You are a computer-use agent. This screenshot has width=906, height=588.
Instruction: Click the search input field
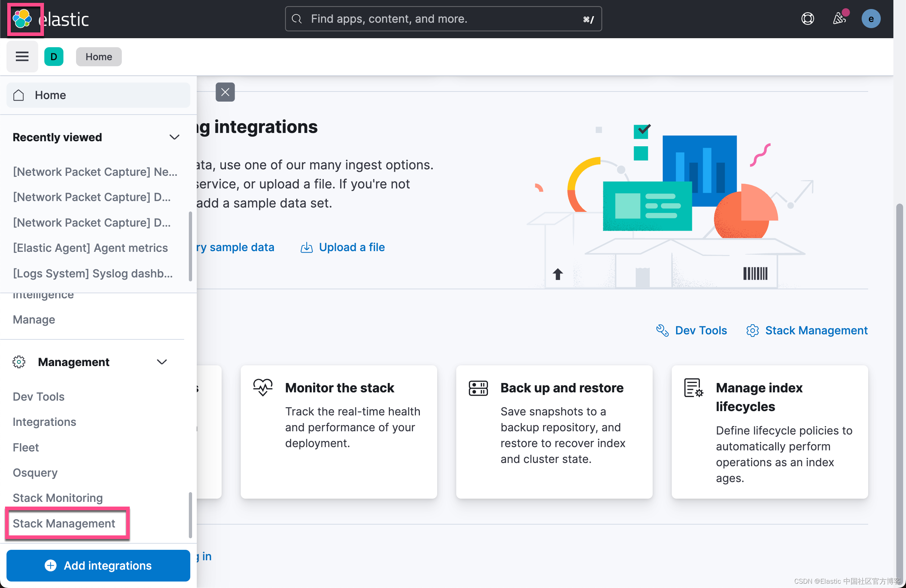click(443, 18)
